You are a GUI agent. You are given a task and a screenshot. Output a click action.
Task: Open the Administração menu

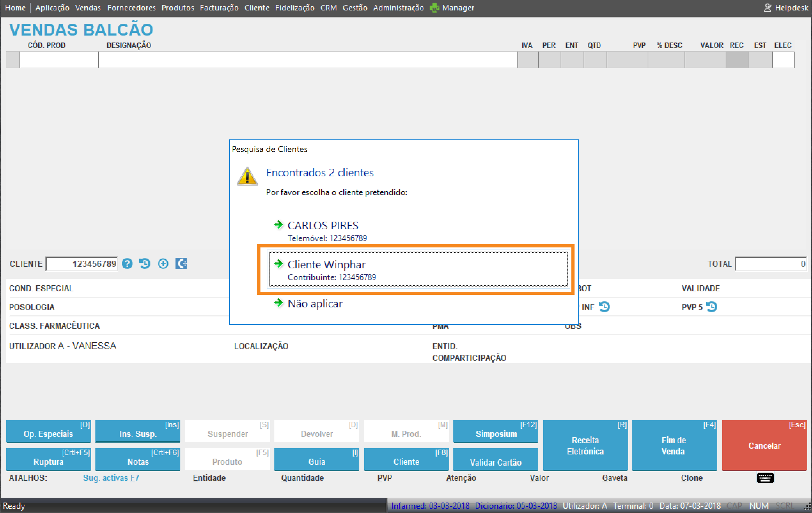(398, 8)
